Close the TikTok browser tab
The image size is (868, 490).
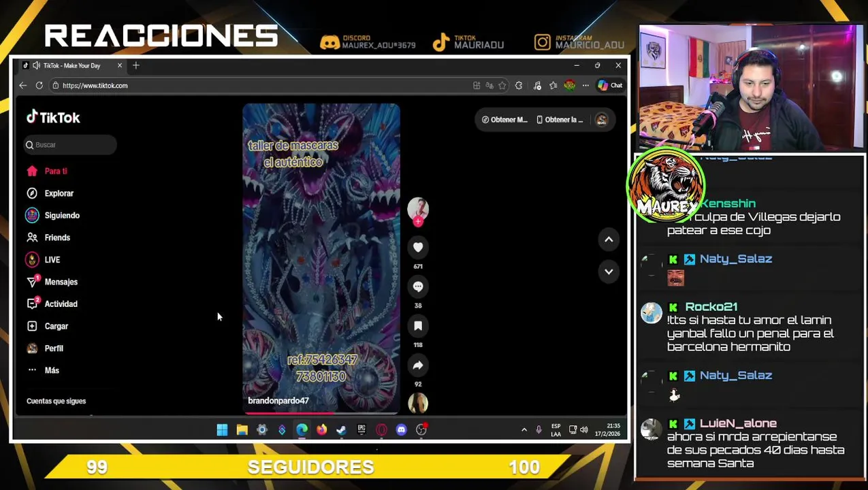[x=120, y=65]
